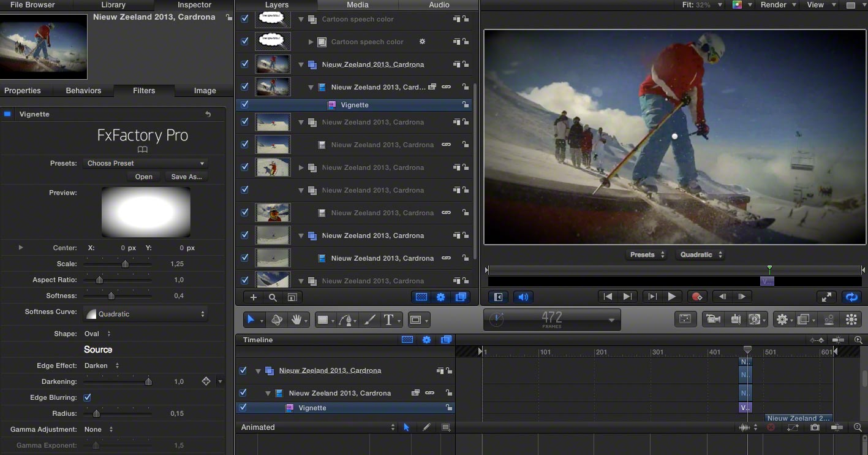Open the Image tab

[x=205, y=91]
